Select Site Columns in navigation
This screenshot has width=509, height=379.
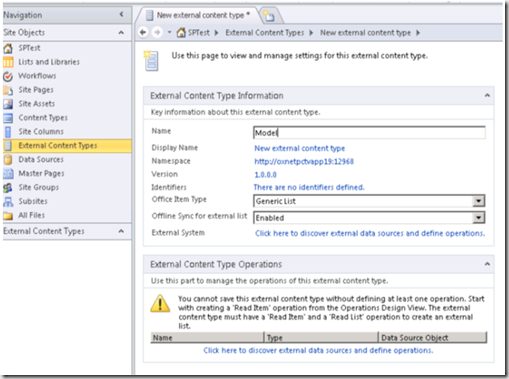click(41, 132)
